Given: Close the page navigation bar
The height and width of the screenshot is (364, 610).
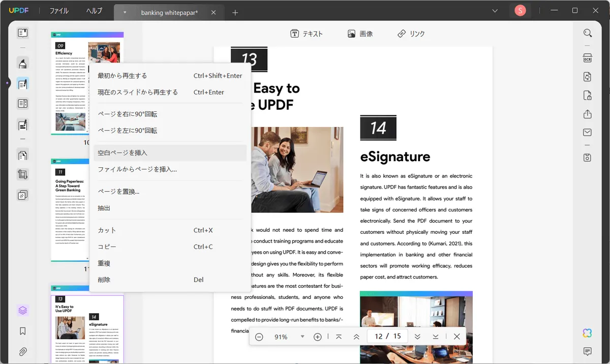Looking at the screenshot, I should click(456, 337).
